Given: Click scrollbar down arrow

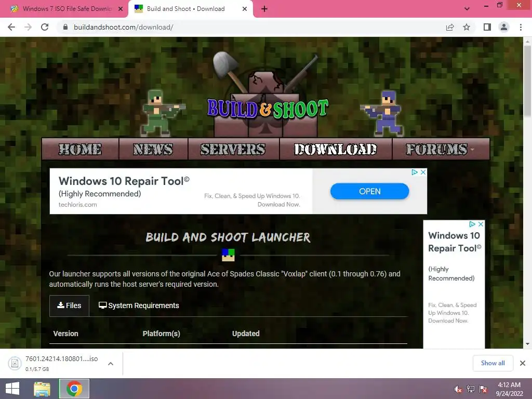Looking at the screenshot, I should [528, 344].
